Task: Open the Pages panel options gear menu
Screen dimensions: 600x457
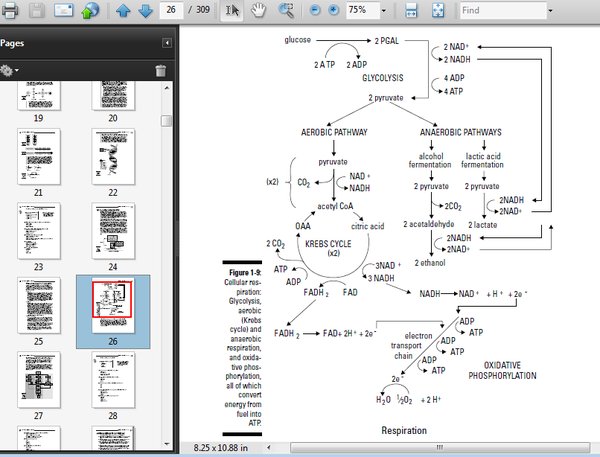Action: (11, 70)
